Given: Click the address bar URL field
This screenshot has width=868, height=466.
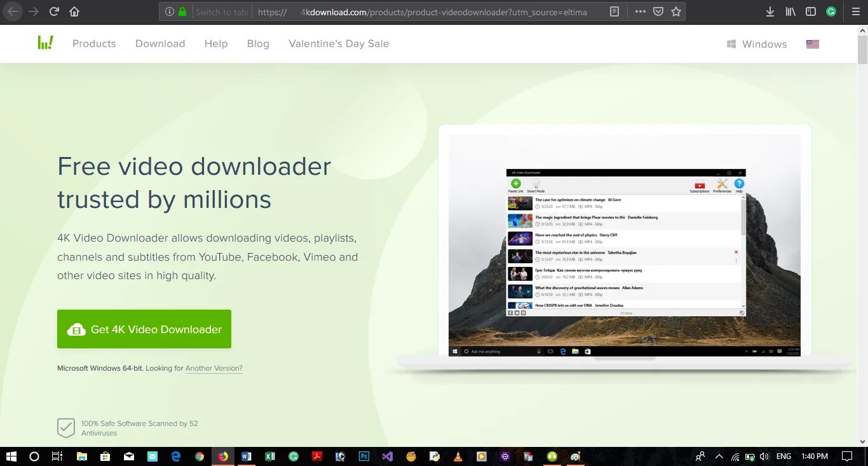Looking at the screenshot, I should (423, 11).
